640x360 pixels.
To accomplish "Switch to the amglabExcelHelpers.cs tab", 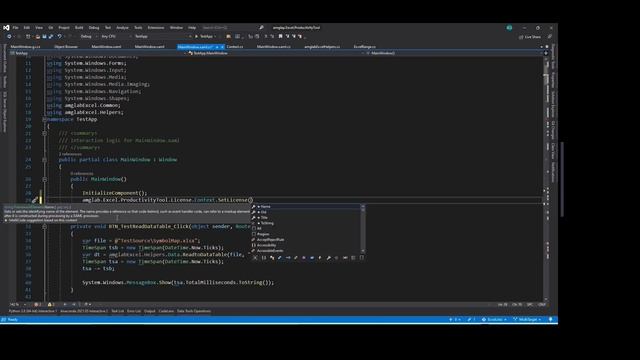I will point(322,47).
